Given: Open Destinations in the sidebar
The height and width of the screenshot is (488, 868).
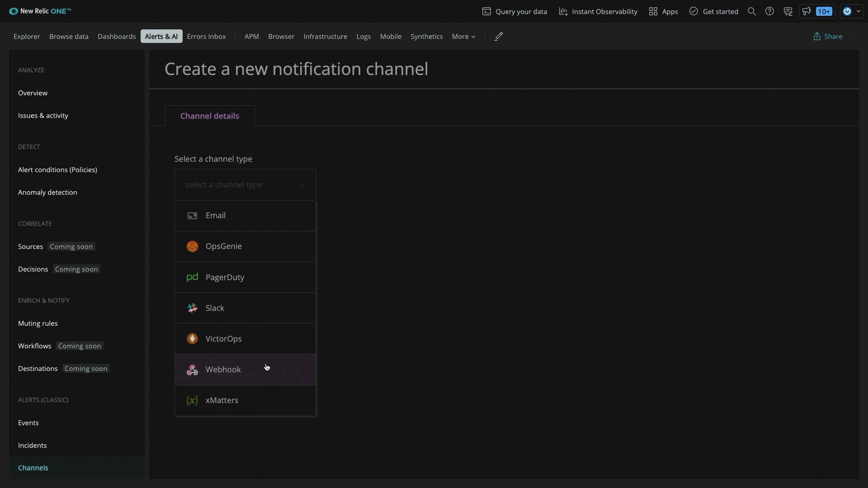Looking at the screenshot, I should click(x=38, y=368).
